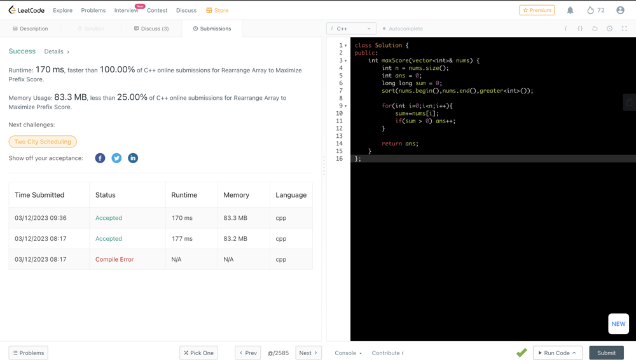Click the random problem icon before 2585

[x=270, y=353]
